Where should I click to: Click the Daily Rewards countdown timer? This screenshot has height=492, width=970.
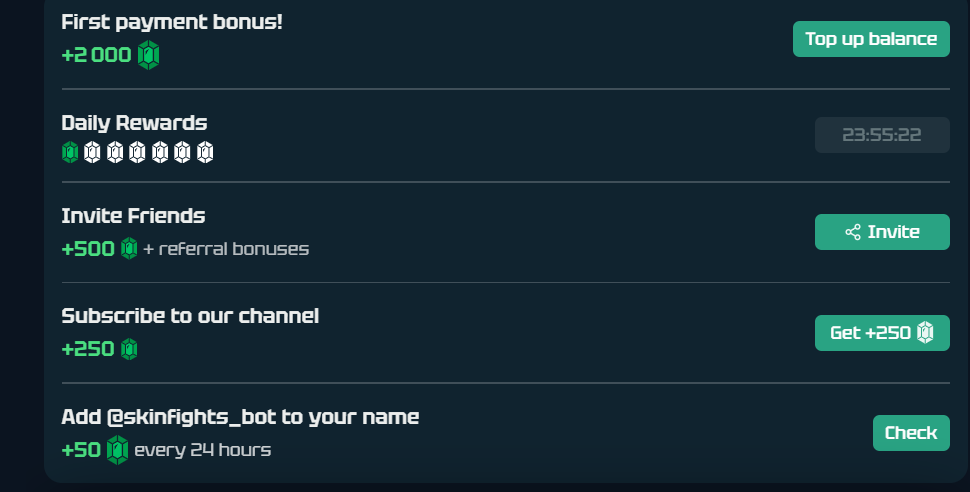(882, 135)
